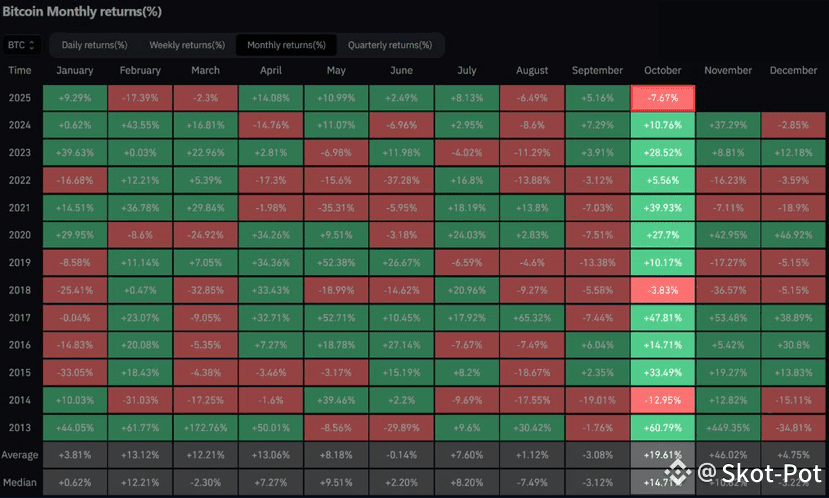
Task: Click 2020 March cell -24.92%
Action: 205,235
